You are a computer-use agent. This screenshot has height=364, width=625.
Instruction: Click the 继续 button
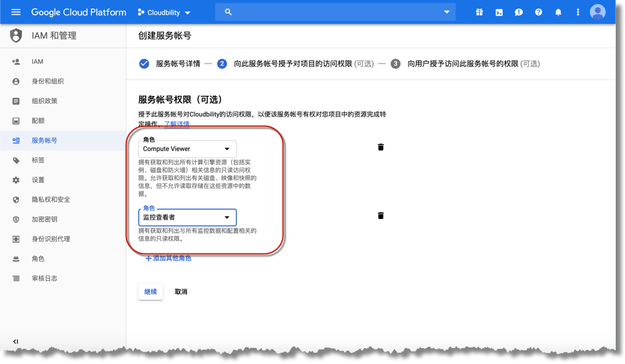click(x=150, y=291)
